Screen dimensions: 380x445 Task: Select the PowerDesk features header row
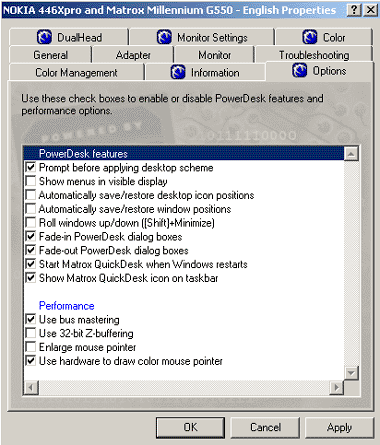pos(184,153)
